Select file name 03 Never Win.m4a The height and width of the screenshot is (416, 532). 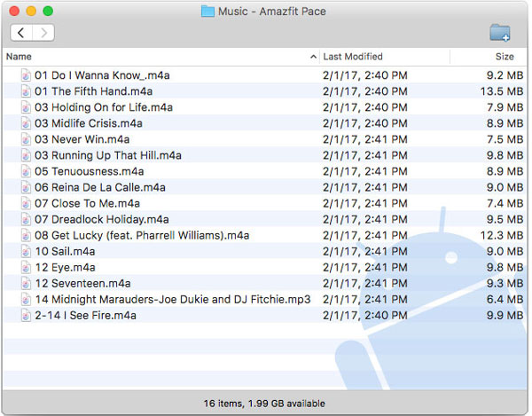(x=82, y=139)
